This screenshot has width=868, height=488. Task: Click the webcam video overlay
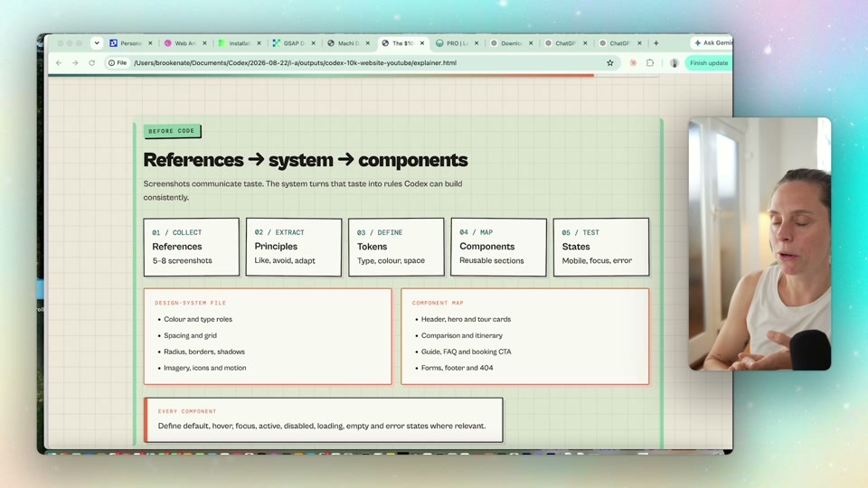point(759,243)
